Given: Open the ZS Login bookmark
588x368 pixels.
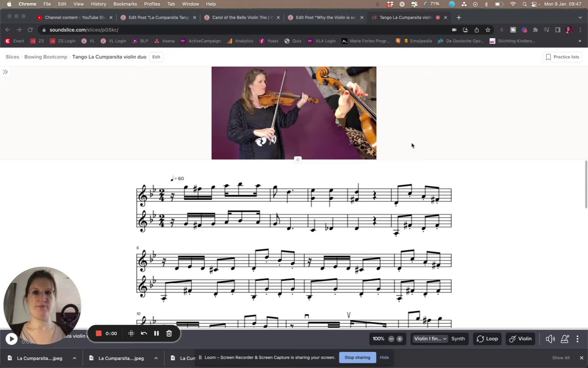Looking at the screenshot, I should point(63,41).
